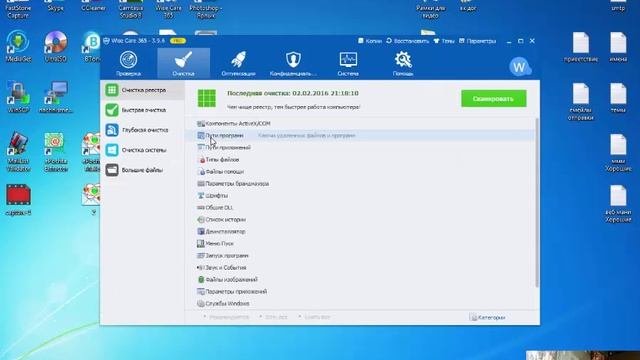The height and width of the screenshot is (360, 640).
Task: Open Копии backup in title bar
Action: pyautogui.click(x=370, y=41)
